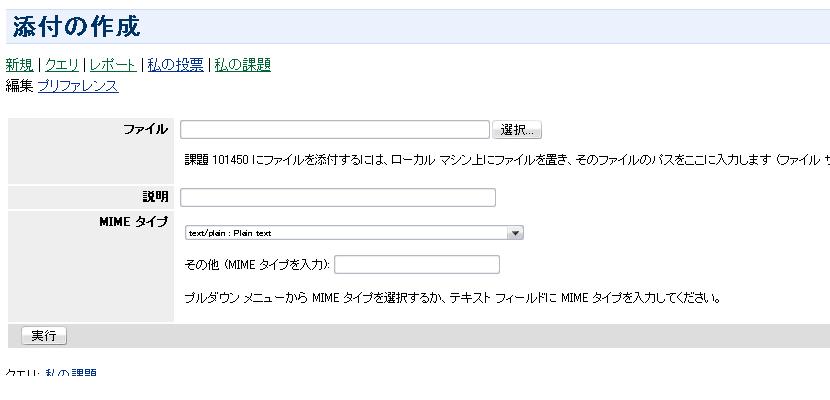
Task: Open 私の投票 in the navigation
Action: pyautogui.click(x=175, y=65)
